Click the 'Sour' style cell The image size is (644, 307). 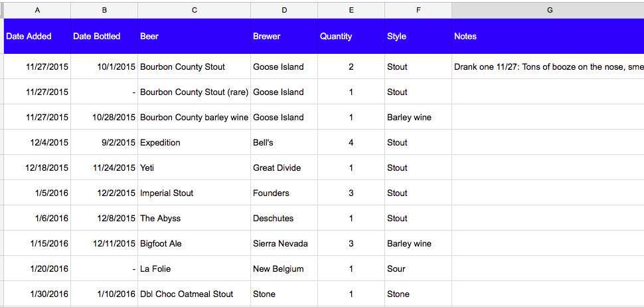418,269
